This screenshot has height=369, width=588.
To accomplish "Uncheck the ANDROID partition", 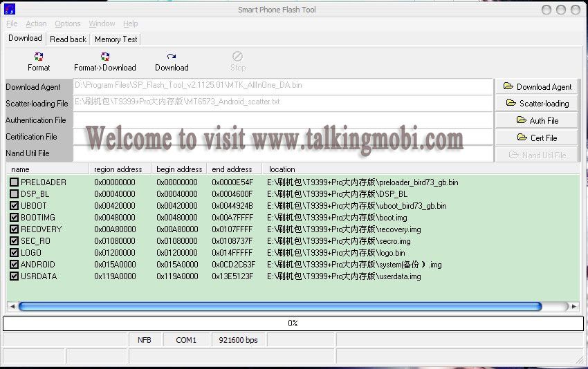I will point(15,264).
